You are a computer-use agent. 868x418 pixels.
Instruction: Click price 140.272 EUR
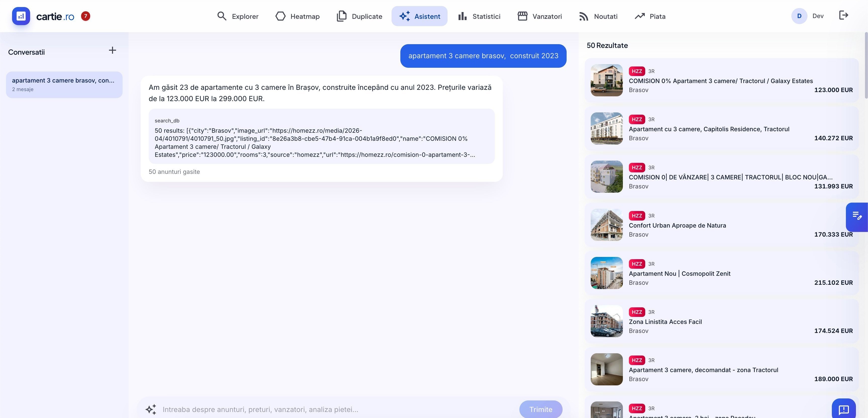click(x=833, y=138)
